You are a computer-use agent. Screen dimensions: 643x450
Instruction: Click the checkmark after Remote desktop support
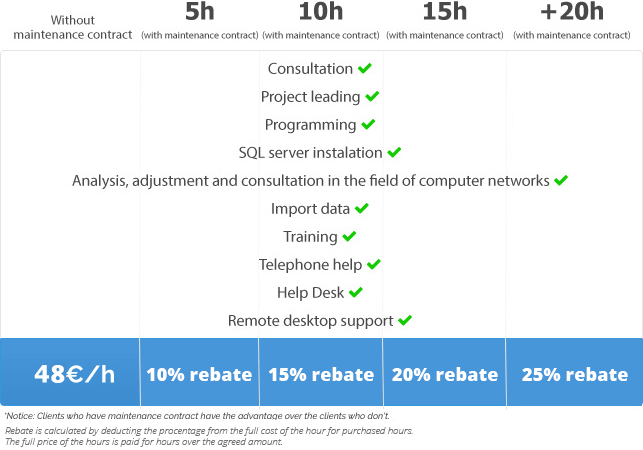tap(405, 320)
